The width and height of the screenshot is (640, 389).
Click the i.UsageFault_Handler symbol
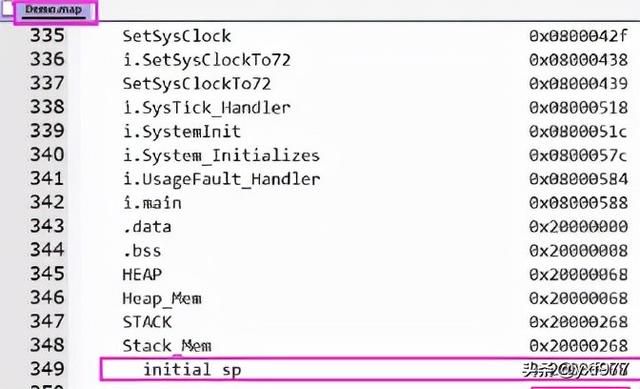click(x=221, y=179)
